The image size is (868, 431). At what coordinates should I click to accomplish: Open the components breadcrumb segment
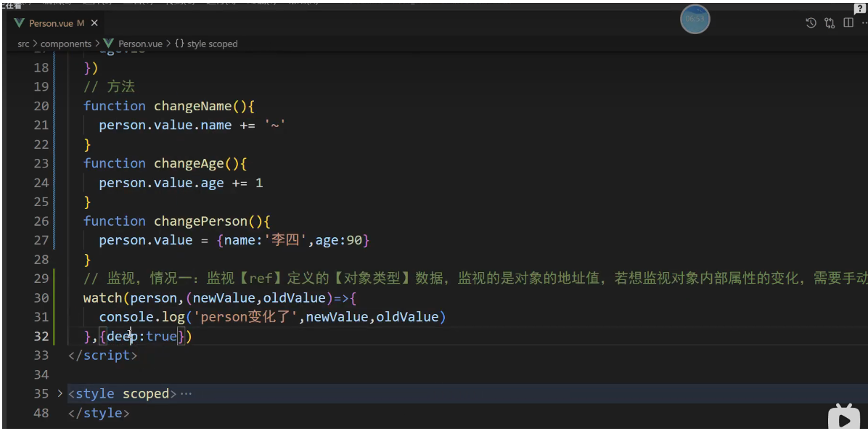[66, 44]
